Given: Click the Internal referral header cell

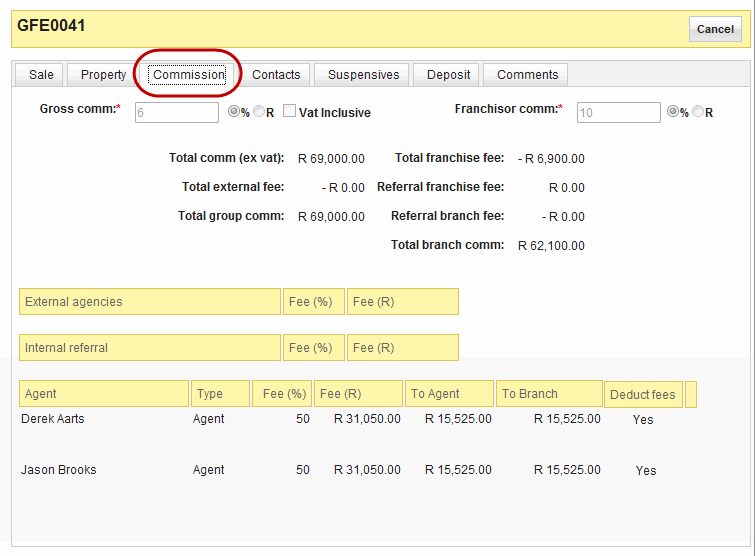Looking at the screenshot, I should pyautogui.click(x=150, y=348).
